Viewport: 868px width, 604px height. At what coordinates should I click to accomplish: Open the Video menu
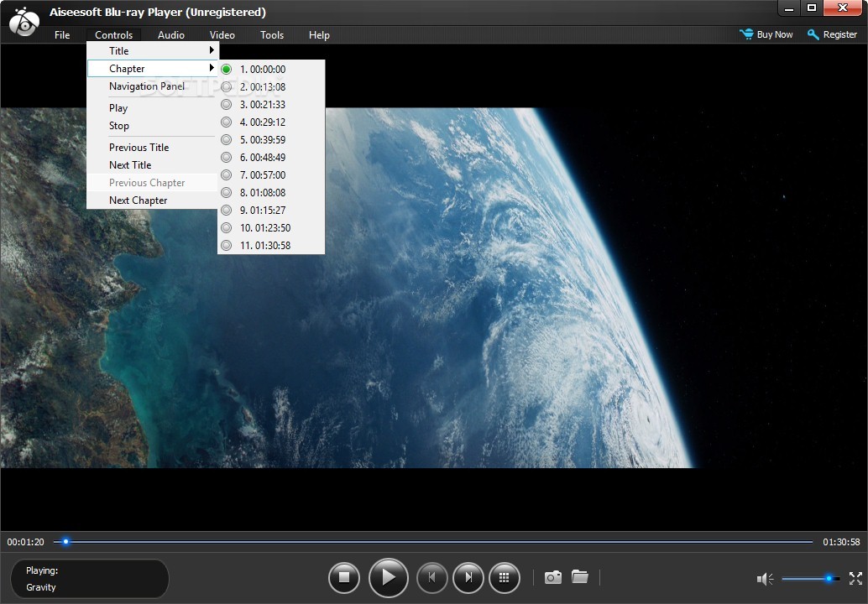pos(222,35)
